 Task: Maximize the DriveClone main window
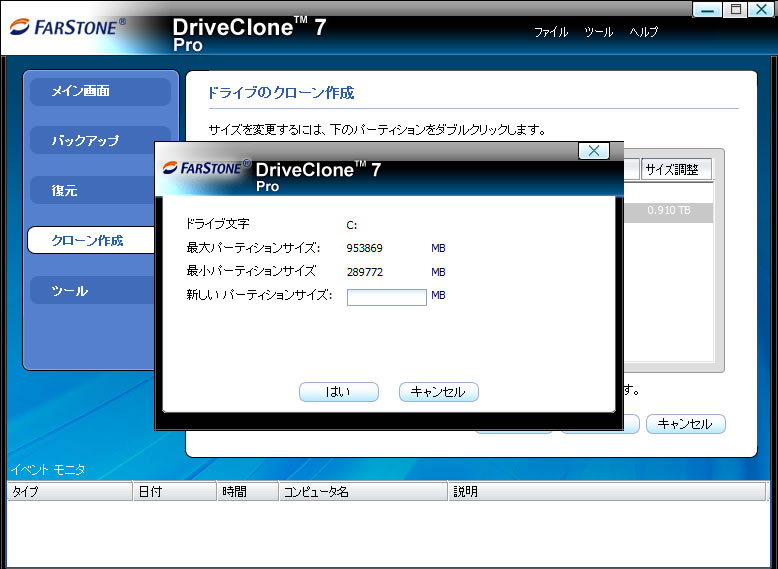[x=735, y=9]
